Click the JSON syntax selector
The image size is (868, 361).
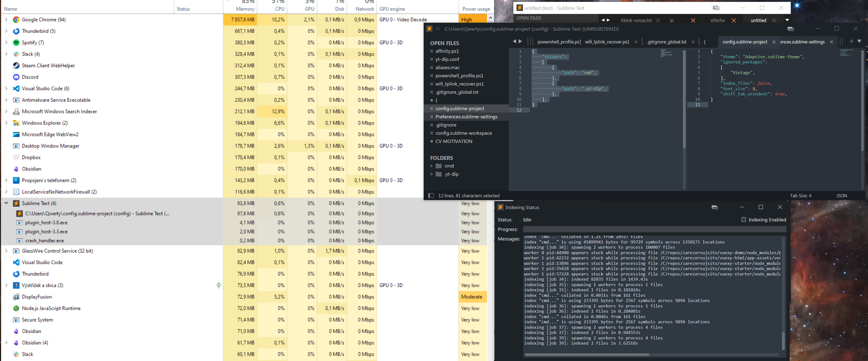(841, 196)
